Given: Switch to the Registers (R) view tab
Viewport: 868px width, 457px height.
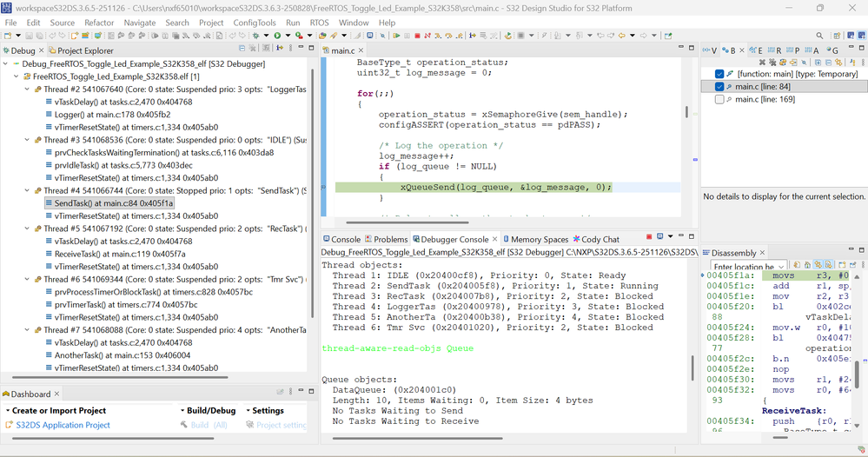Looking at the screenshot, I should [x=775, y=50].
